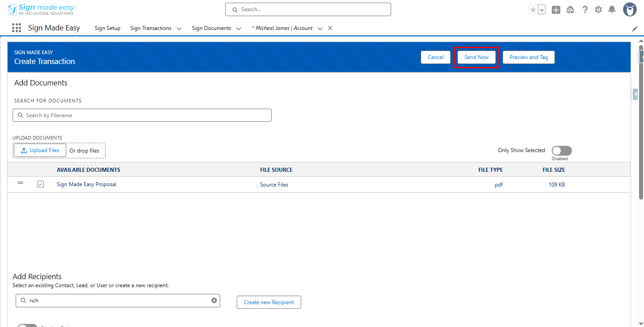
Task: Switch to the Sign Setup tab
Action: click(107, 28)
